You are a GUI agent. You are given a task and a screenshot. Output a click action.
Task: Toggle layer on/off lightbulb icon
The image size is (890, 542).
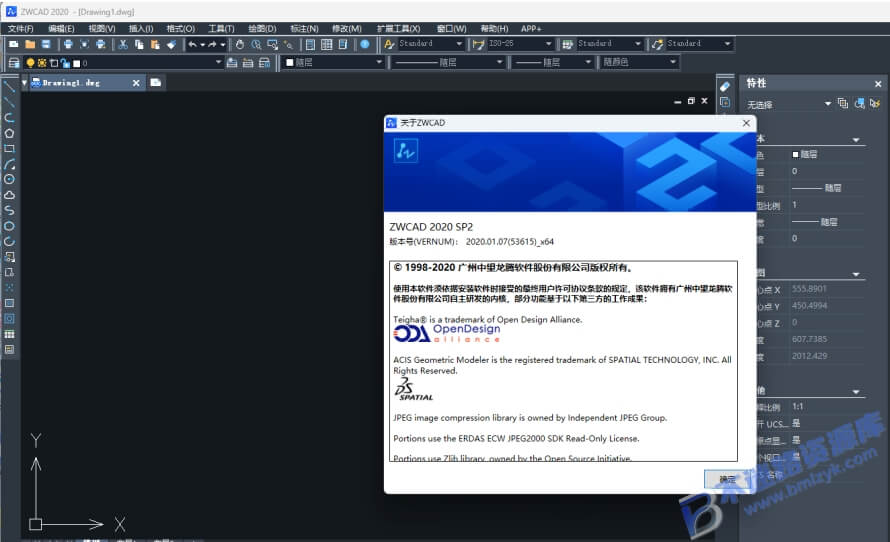[x=30, y=63]
